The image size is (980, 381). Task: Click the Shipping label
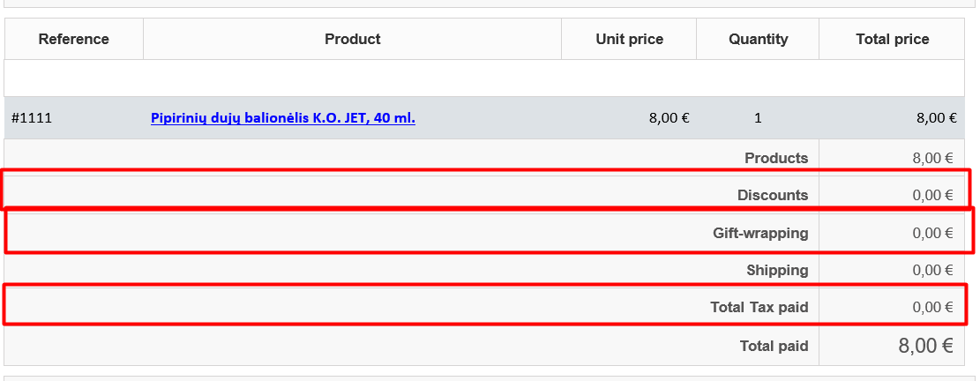pyautogui.click(x=777, y=270)
